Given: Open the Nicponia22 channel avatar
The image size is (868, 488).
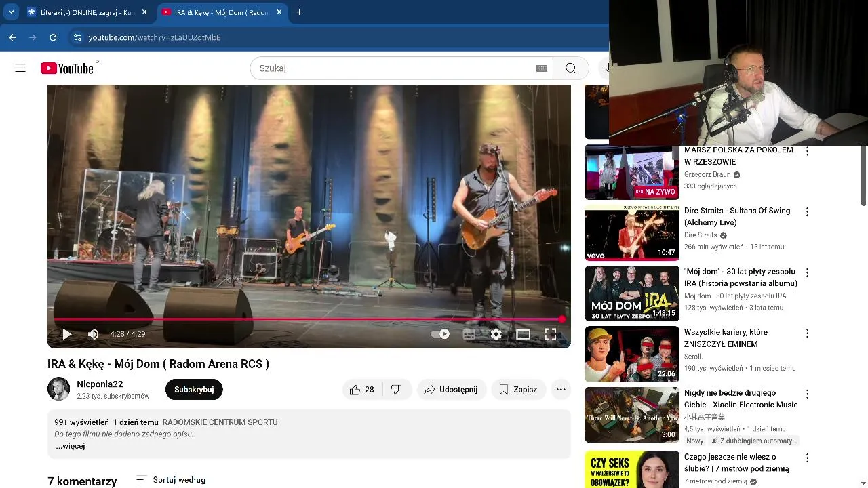Looking at the screenshot, I should coord(59,389).
